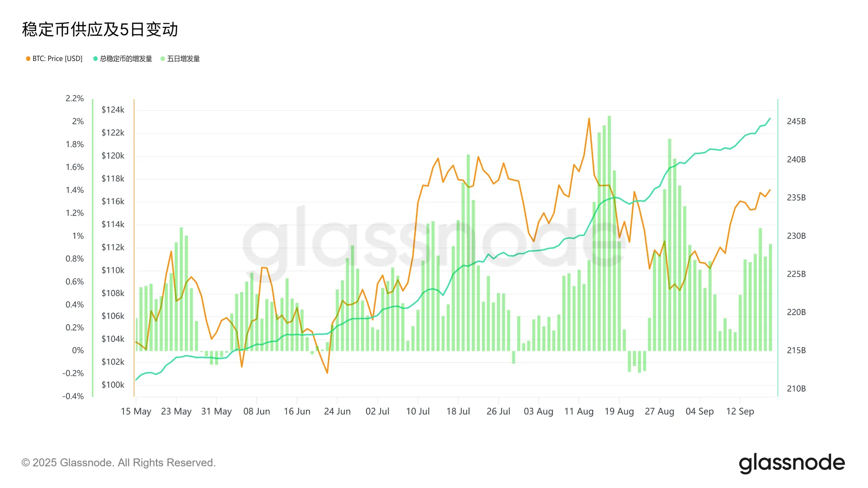Screen dimensions: 868x488
Task: Click the 210B supply axis label
Action: pos(796,388)
